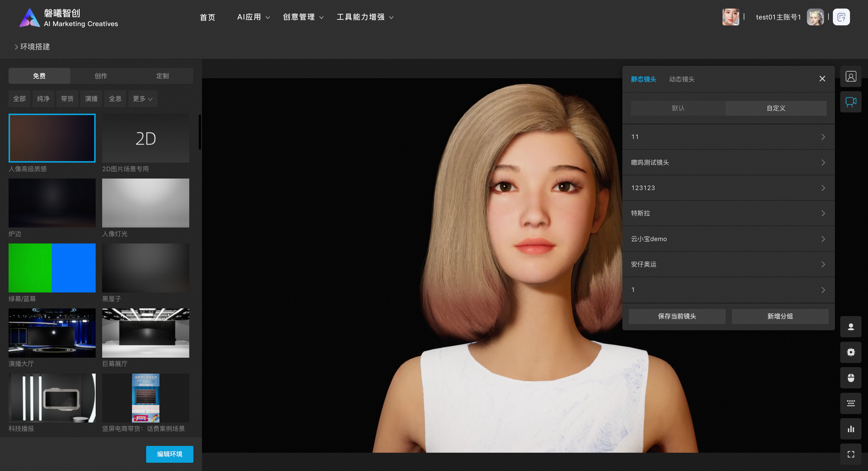Viewport: 868px width, 471px height.
Task: Expand the 更多 filter dropdown
Action: 143,99
